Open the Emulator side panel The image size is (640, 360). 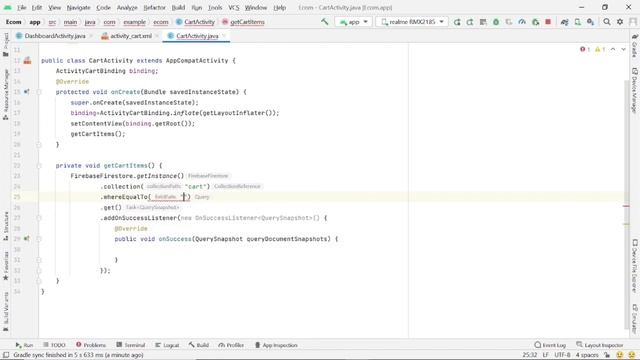[x=635, y=319]
